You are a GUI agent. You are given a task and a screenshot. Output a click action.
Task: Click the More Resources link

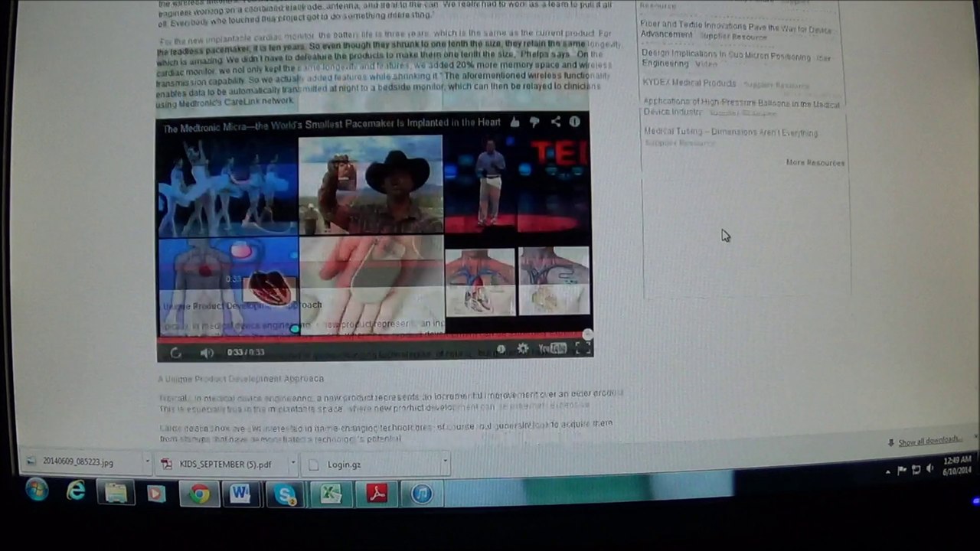pyautogui.click(x=815, y=162)
